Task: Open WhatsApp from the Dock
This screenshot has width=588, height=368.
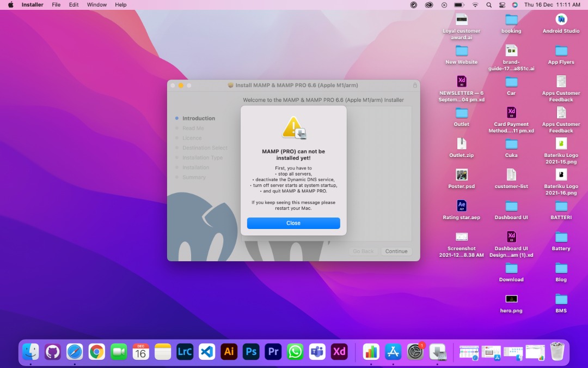Action: point(295,352)
